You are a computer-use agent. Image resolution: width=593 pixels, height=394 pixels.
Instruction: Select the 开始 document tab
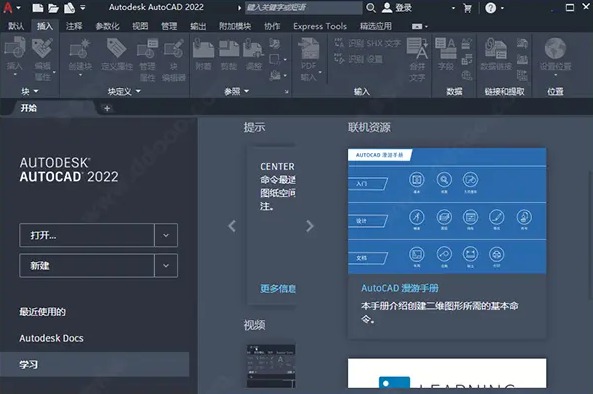tap(29, 108)
